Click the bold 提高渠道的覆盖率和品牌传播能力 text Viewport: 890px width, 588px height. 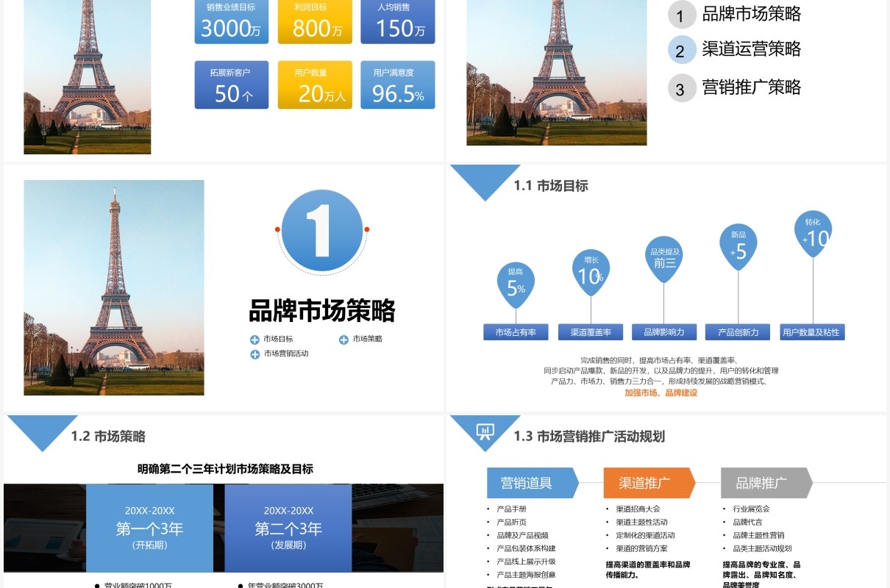648,570
